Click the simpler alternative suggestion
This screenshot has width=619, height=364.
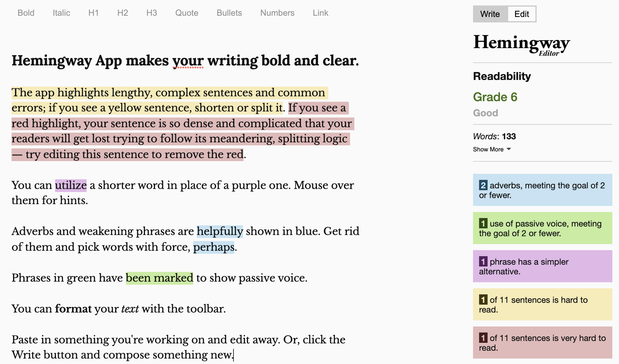coord(541,266)
